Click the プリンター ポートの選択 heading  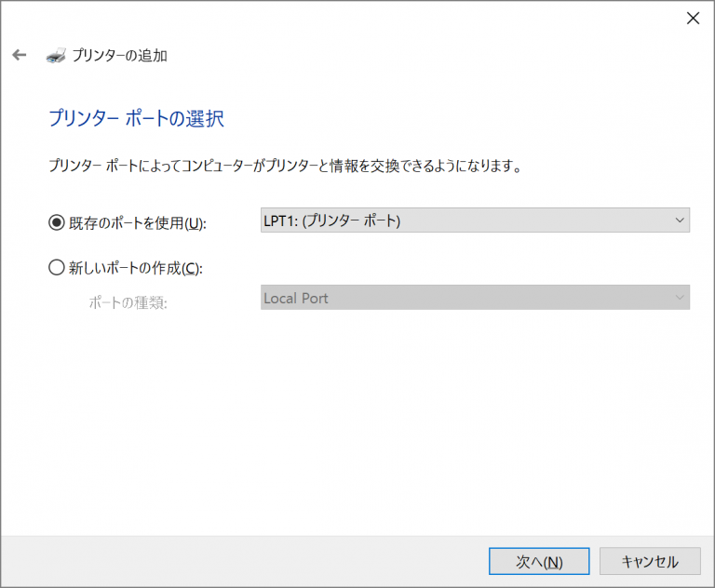[136, 118]
